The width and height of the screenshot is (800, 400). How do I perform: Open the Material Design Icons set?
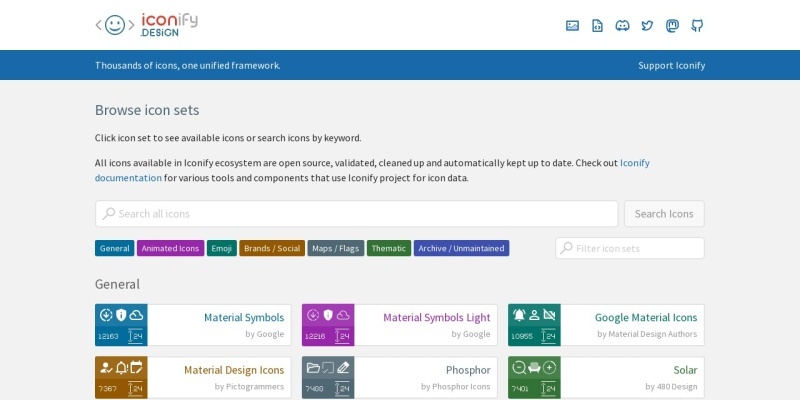click(x=193, y=378)
